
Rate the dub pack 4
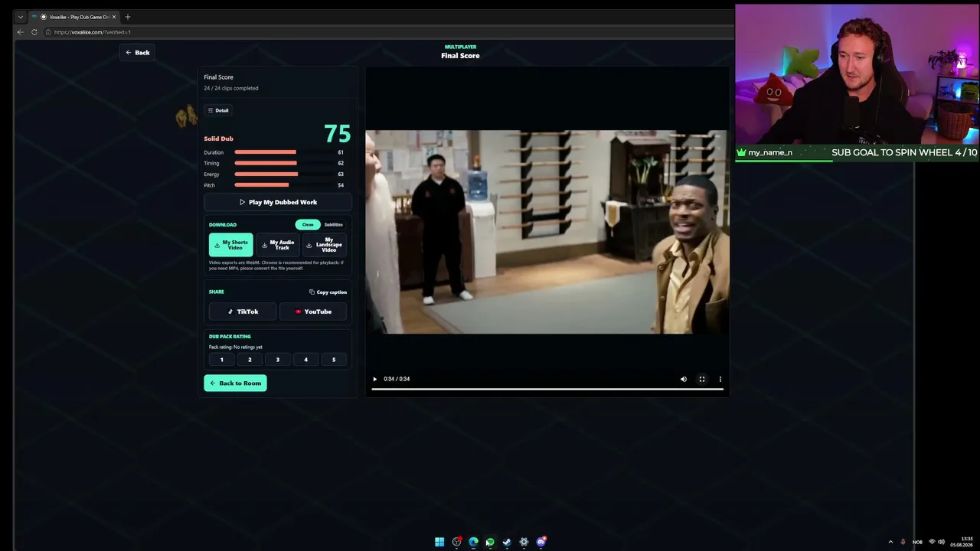coord(305,360)
